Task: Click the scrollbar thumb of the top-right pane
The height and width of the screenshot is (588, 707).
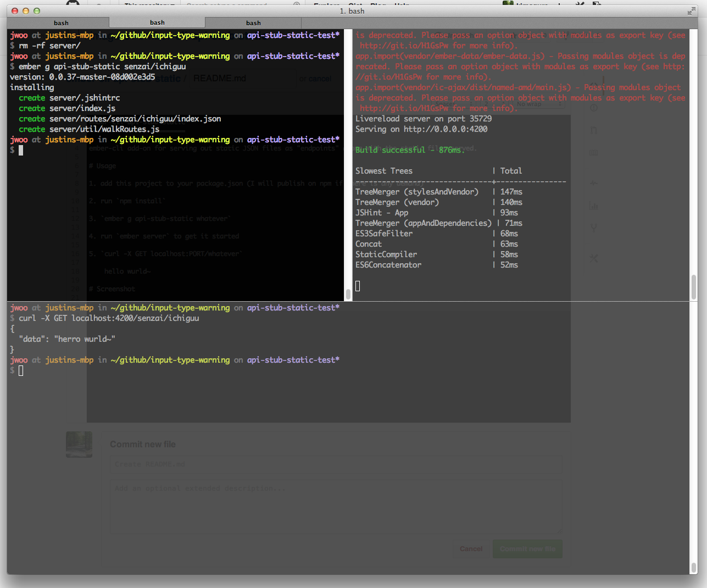Action: click(x=694, y=286)
